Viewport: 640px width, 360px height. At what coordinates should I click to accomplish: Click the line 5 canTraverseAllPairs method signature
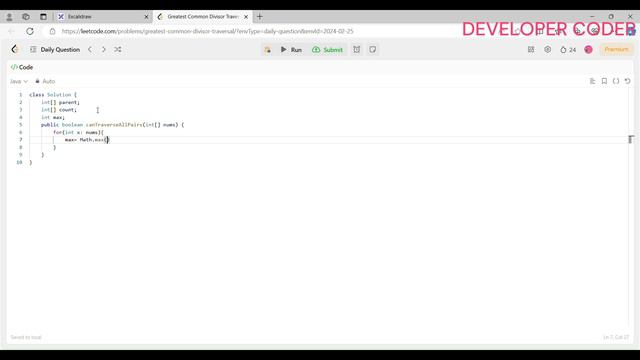(x=112, y=124)
